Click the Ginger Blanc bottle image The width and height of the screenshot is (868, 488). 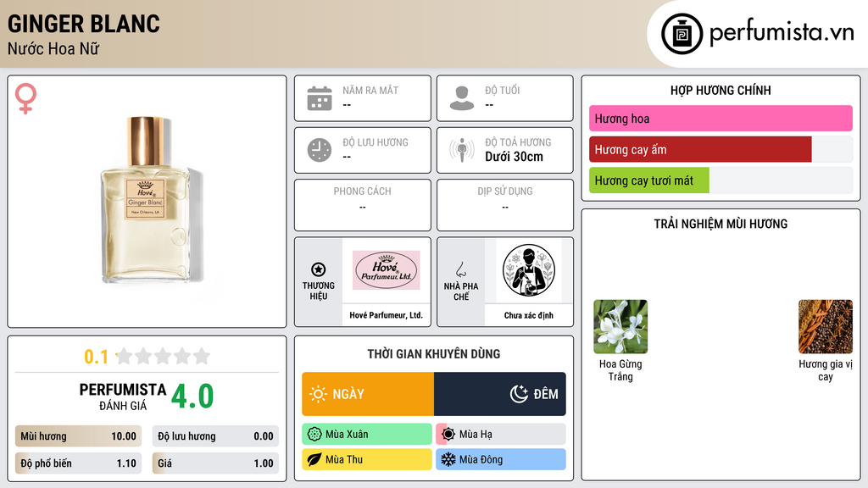[147, 200]
